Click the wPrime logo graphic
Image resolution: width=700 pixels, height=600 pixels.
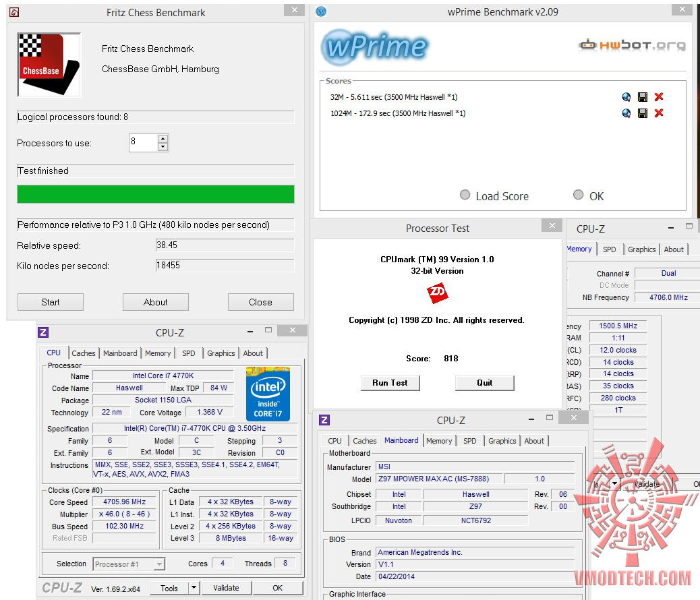point(375,47)
